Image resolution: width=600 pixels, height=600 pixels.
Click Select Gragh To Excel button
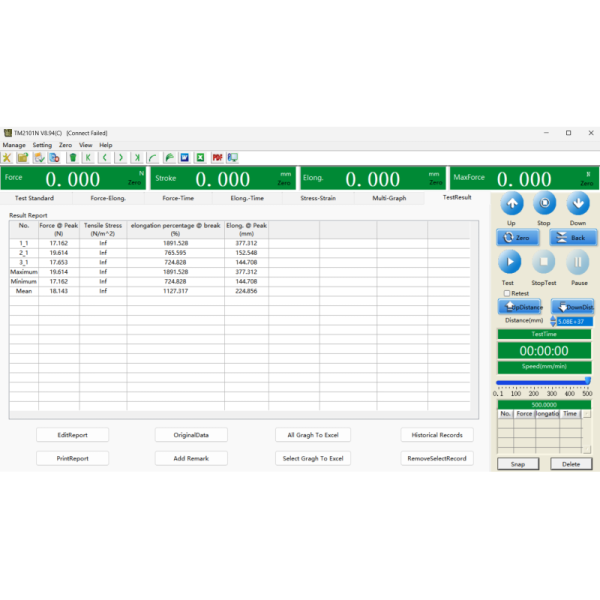point(313,458)
